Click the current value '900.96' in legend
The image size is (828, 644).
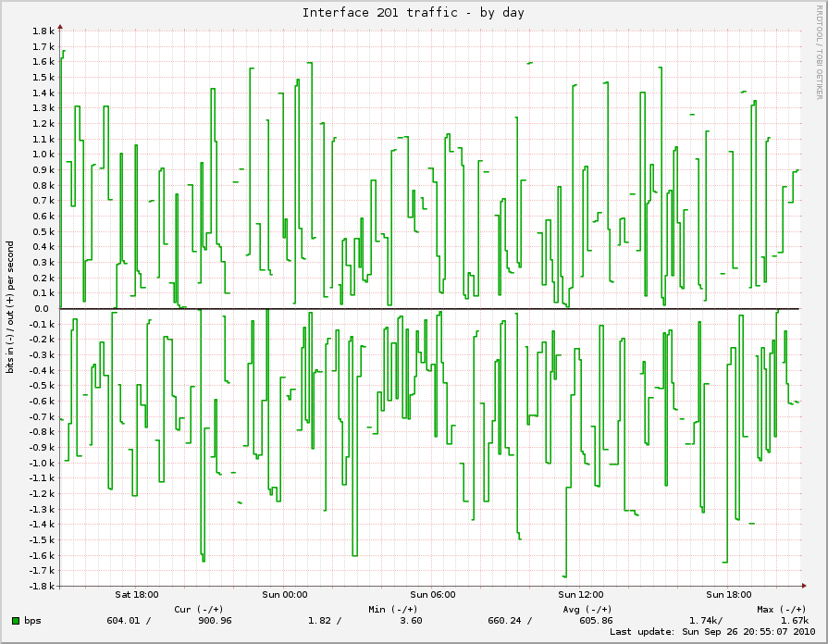click(215, 620)
